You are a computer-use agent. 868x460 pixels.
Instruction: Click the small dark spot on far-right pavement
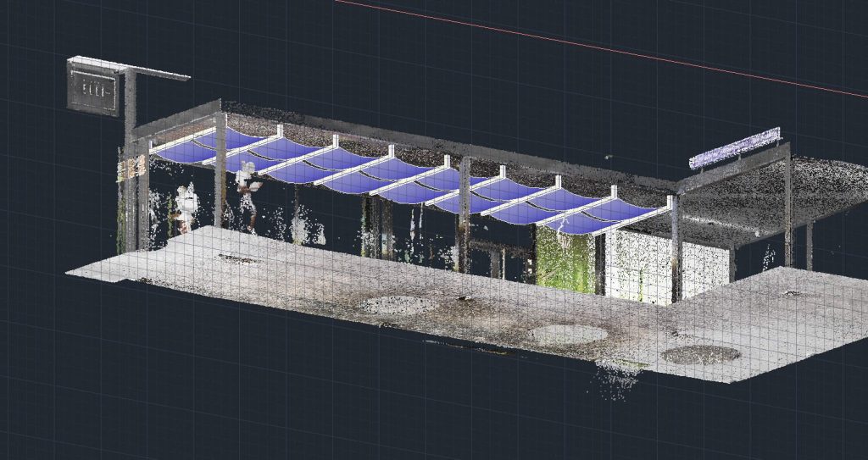coord(791,294)
